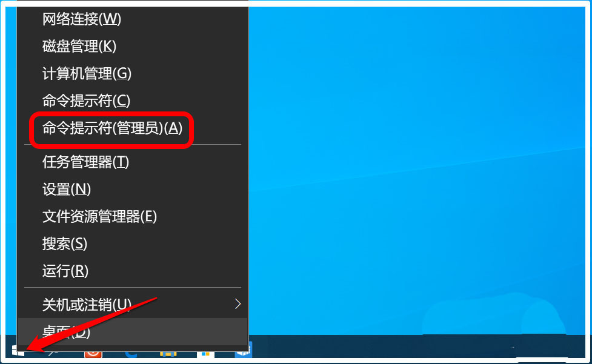Click the taskbar search icon
The width and height of the screenshot is (592, 364).
click(53, 352)
